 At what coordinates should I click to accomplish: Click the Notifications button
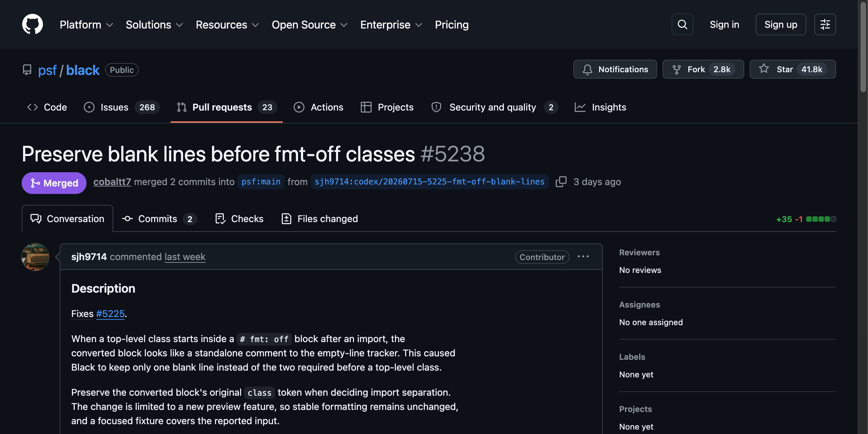coord(615,69)
